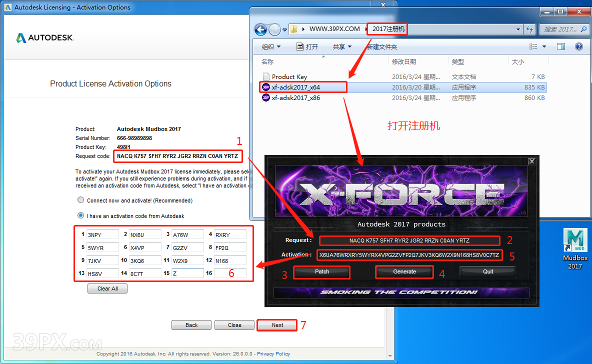Open the Explorer help icon
The height and width of the screenshot is (364, 592).
(578, 46)
